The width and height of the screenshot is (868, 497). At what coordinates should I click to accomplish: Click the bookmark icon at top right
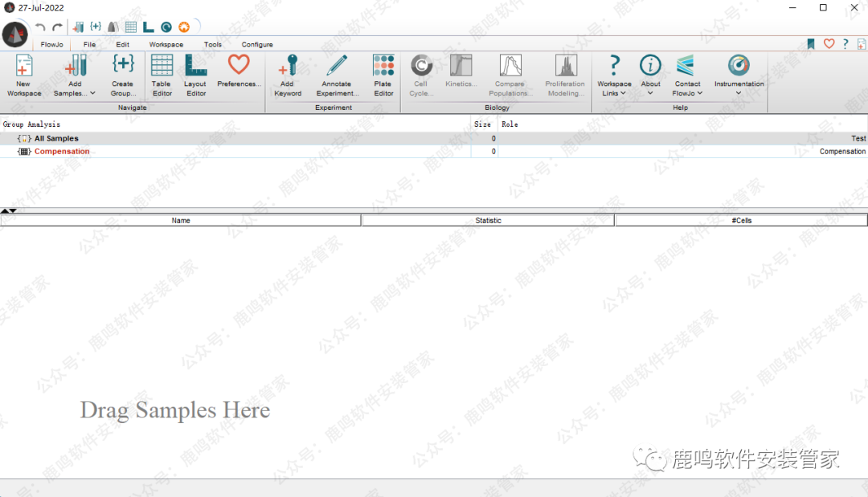pos(812,44)
